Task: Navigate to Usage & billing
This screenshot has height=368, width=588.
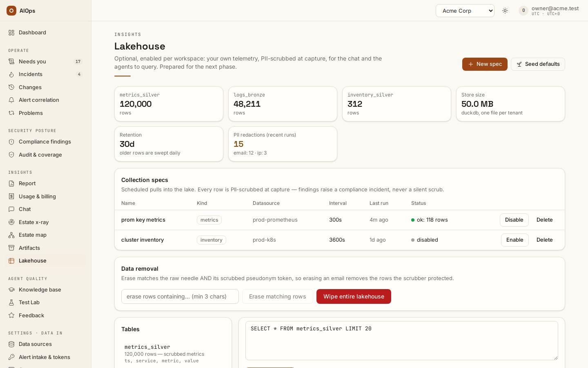Action: pyautogui.click(x=45, y=197)
